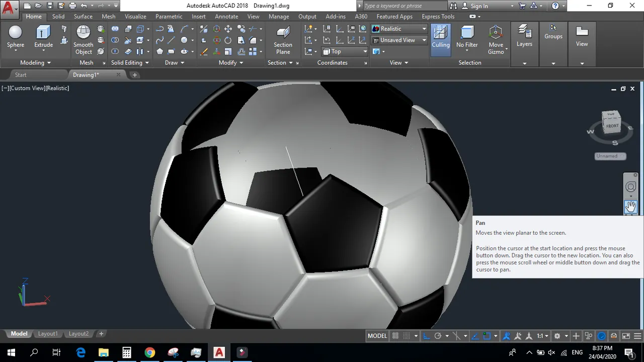
Task: Click the Pan hand in navigation bar
Action: coord(630,206)
